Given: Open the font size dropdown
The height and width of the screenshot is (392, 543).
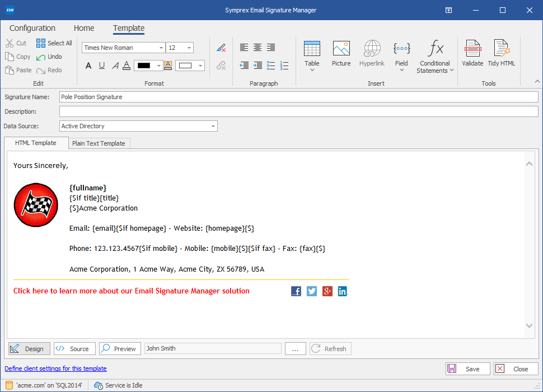Looking at the screenshot, I should coord(189,48).
